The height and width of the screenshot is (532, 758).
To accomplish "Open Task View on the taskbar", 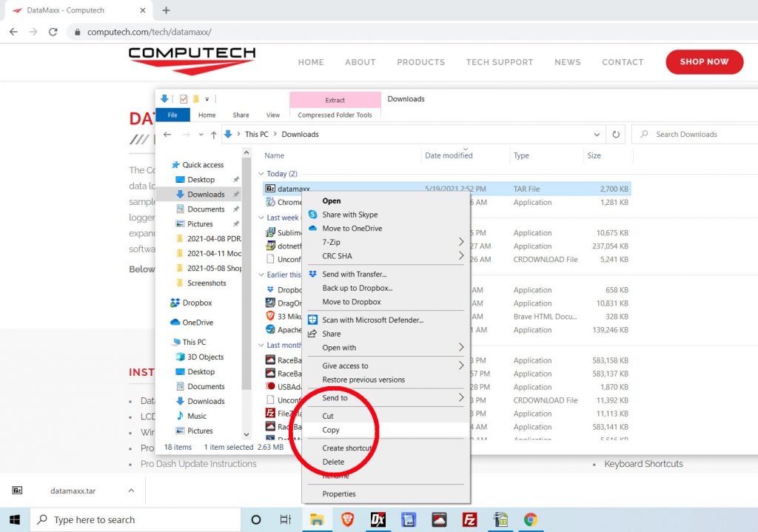I will pos(286,520).
